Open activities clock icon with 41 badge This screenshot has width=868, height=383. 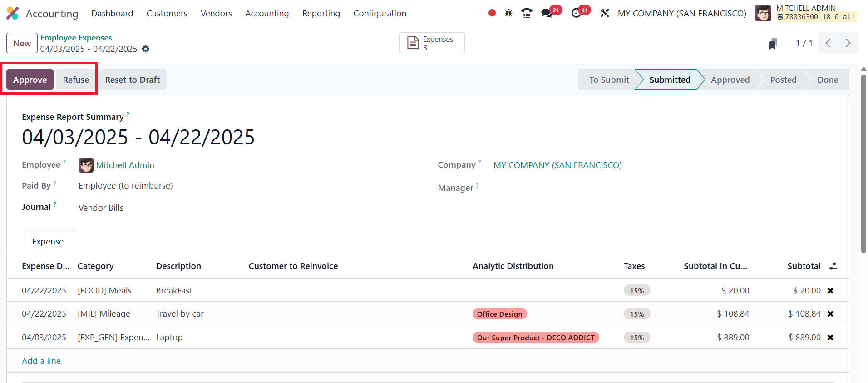577,13
